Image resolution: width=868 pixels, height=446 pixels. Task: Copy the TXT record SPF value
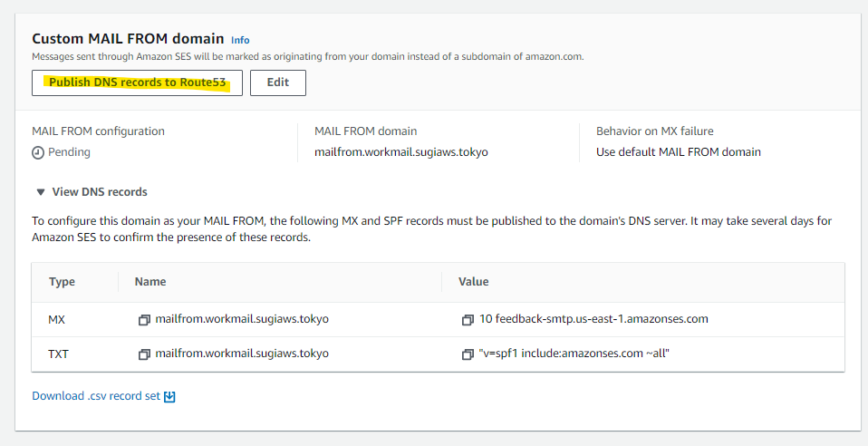click(468, 354)
